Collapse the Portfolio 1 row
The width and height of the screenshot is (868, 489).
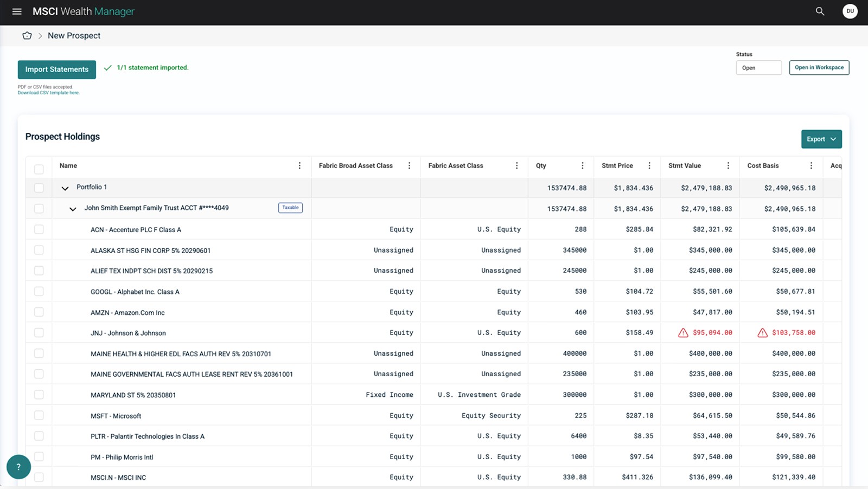pyautogui.click(x=65, y=188)
